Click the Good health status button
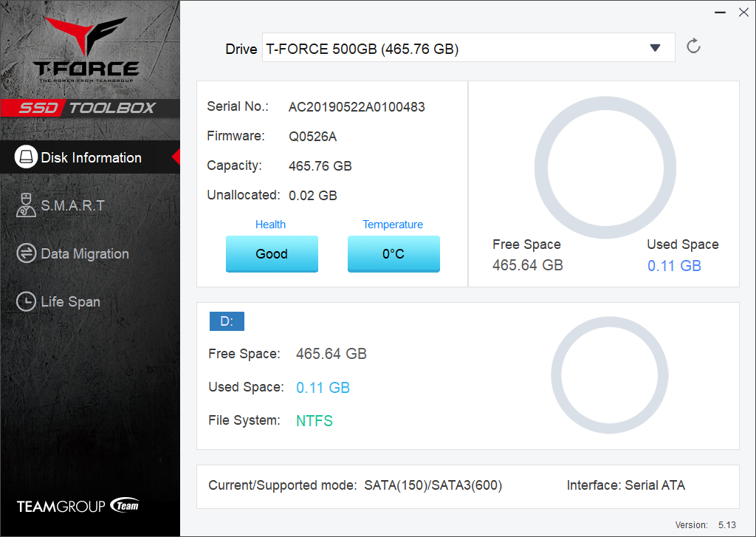756x537 pixels. [272, 254]
